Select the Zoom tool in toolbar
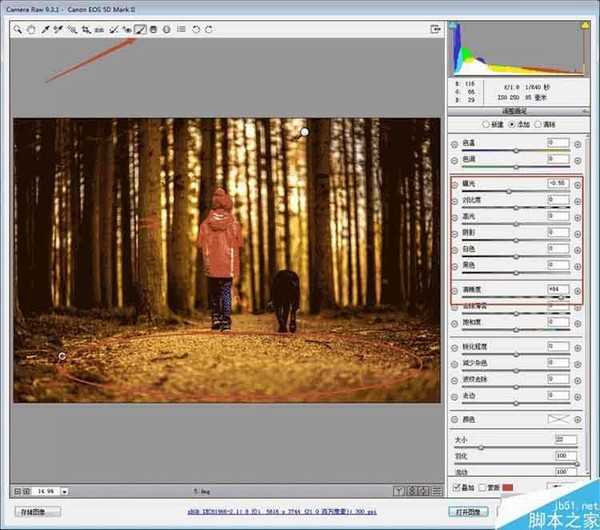The height and width of the screenshot is (530, 600). (x=19, y=30)
